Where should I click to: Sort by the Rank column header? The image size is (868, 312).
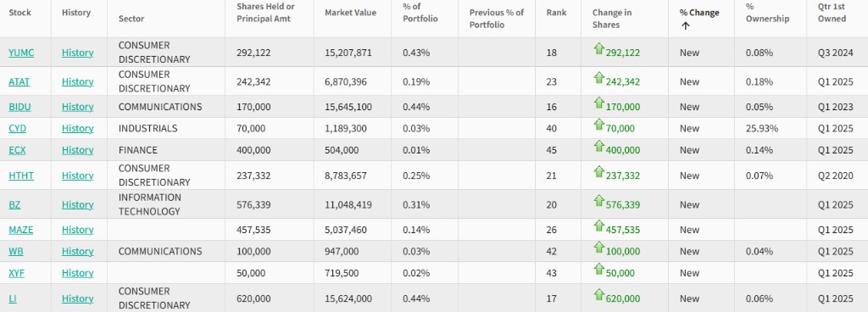click(x=556, y=13)
